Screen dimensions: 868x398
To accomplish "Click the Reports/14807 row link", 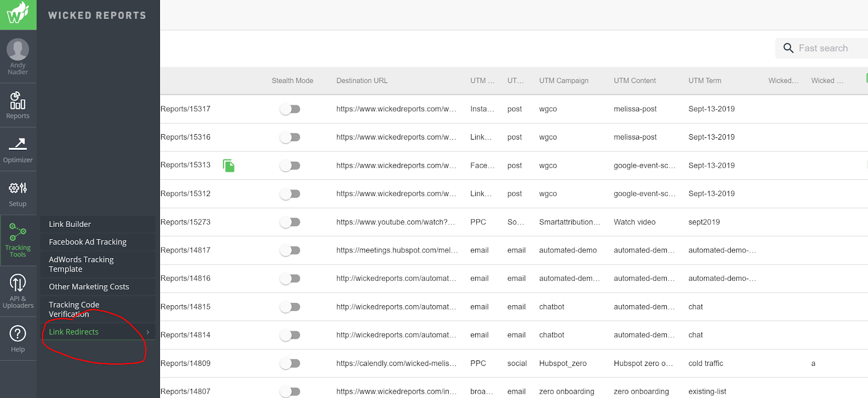I will (186, 391).
